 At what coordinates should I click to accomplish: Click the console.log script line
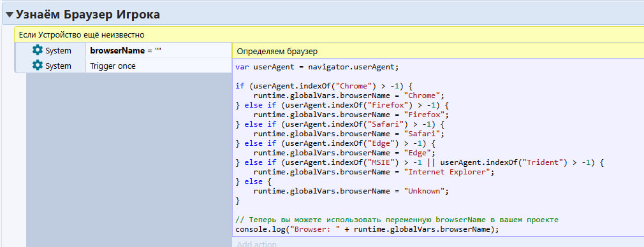click(367, 229)
